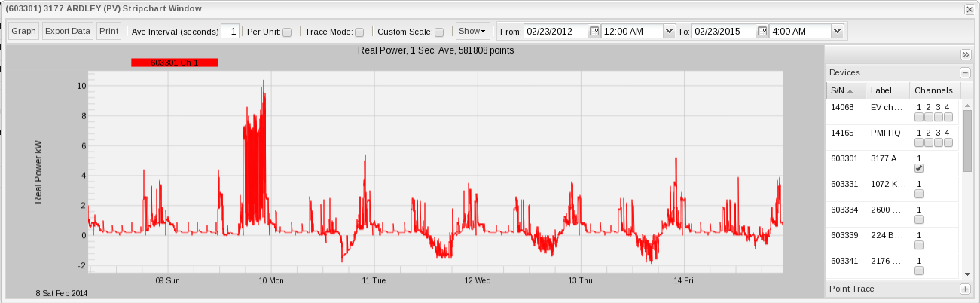
Task: Click the Real Power kW axis label
Action: [x=38, y=170]
